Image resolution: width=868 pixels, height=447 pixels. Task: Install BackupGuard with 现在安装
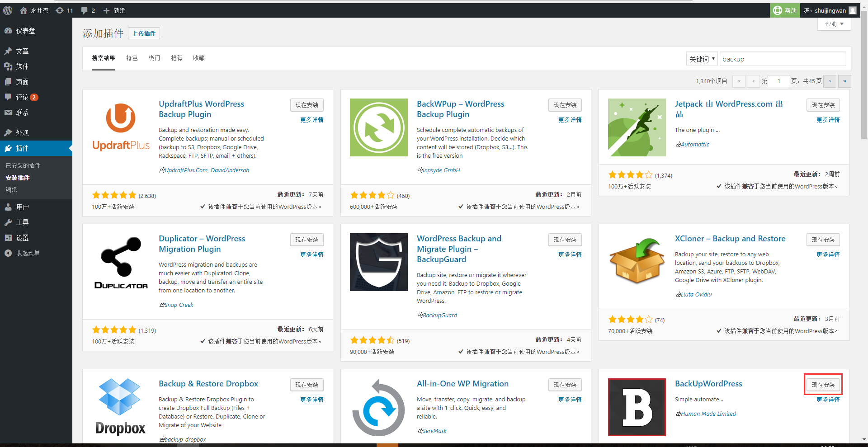coord(565,240)
